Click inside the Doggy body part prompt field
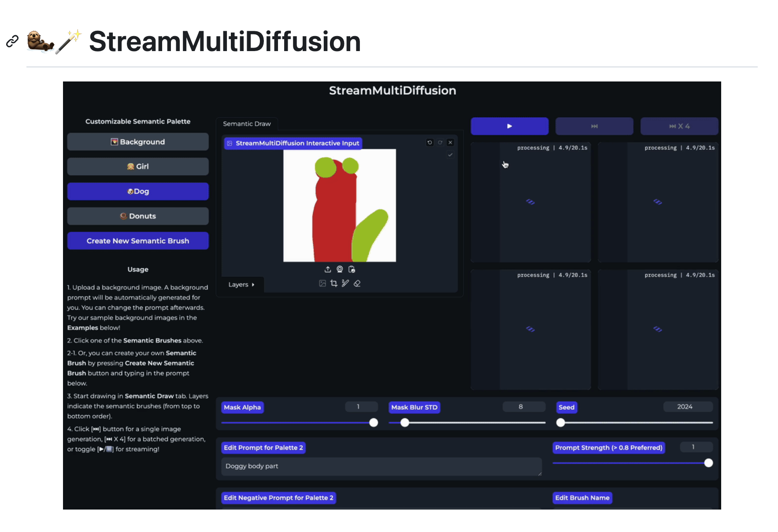Image resolution: width=778 pixels, height=532 pixels. click(381, 466)
